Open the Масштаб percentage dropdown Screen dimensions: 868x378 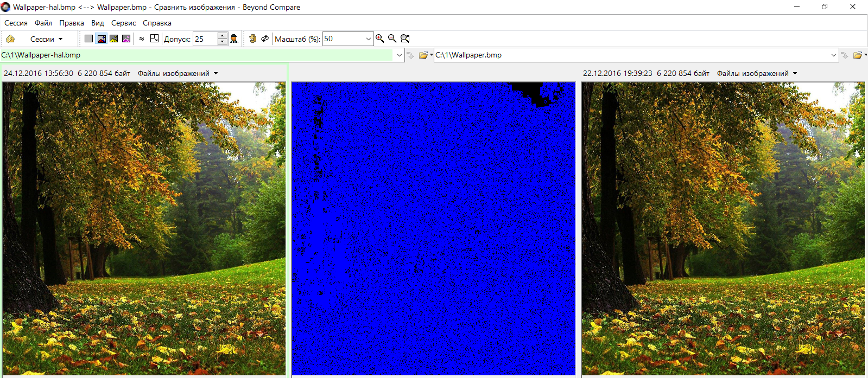pyautogui.click(x=369, y=39)
